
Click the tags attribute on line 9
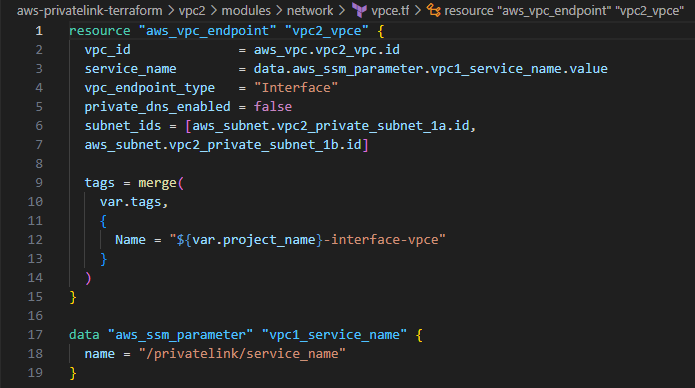pos(100,183)
